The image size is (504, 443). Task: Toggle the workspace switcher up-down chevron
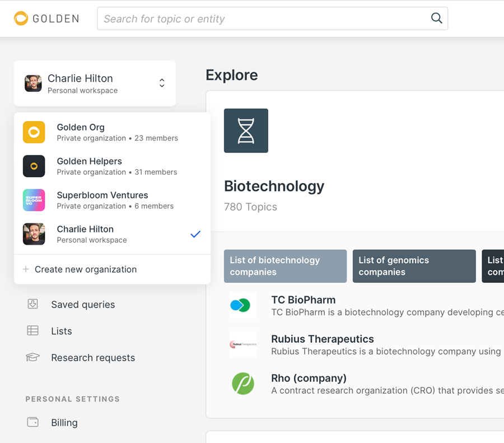(x=162, y=83)
